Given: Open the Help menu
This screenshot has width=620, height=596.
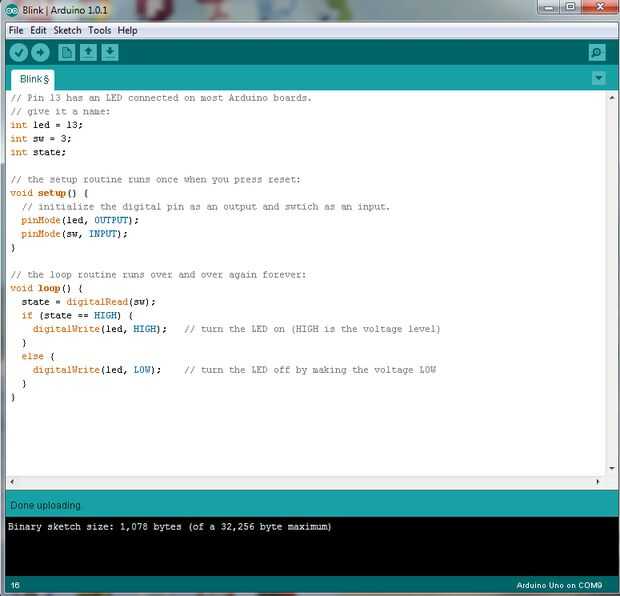Looking at the screenshot, I should 127,30.
